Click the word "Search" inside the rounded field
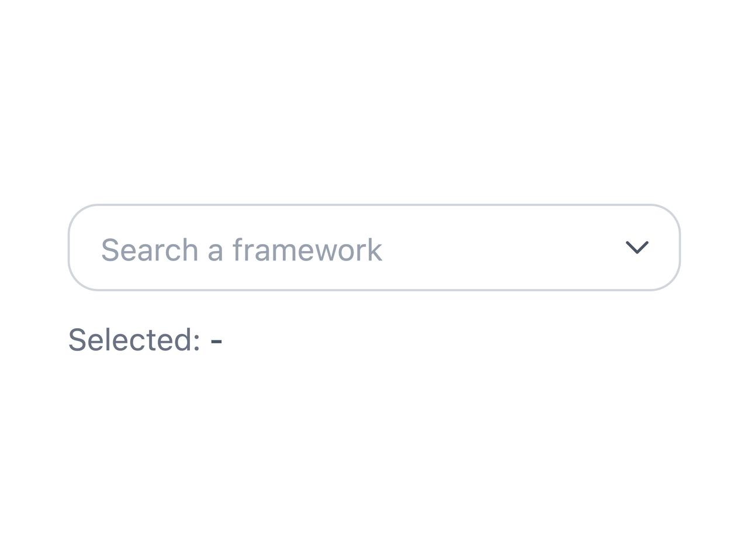Viewport: 748px width, 560px height. (x=150, y=250)
